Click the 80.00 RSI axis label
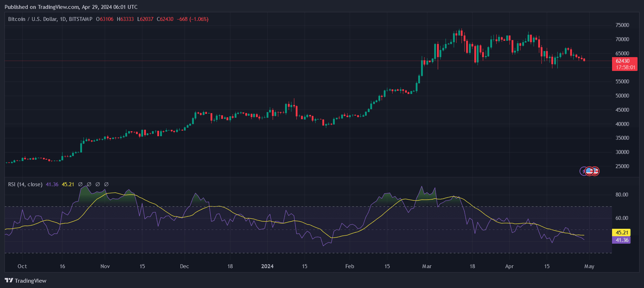This screenshot has height=288, width=644. pyautogui.click(x=622, y=195)
